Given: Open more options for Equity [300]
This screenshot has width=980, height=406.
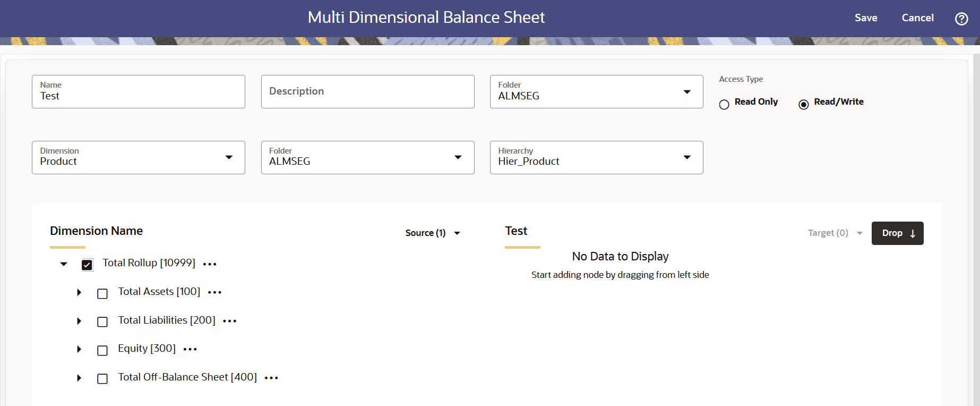Looking at the screenshot, I should (x=190, y=349).
